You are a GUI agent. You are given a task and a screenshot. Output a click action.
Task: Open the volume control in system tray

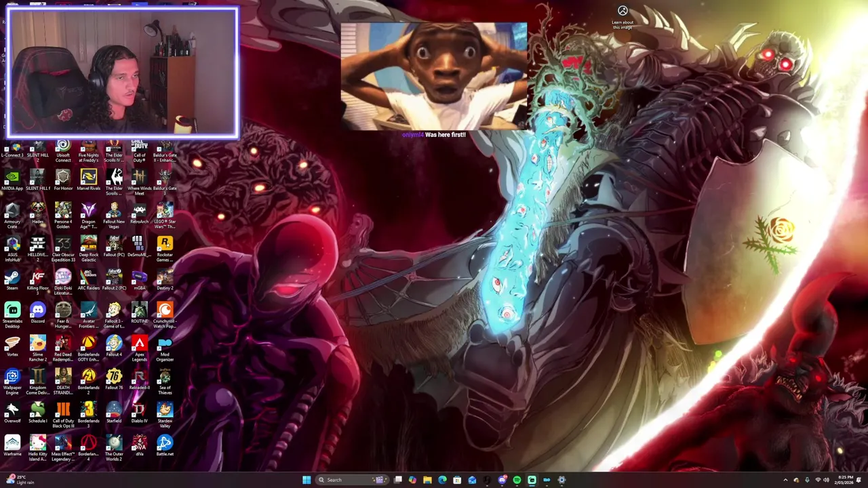tap(826, 480)
